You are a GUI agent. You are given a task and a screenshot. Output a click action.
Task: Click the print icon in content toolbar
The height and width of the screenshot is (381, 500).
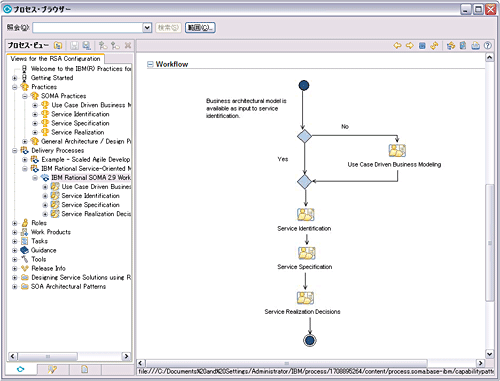(x=475, y=46)
